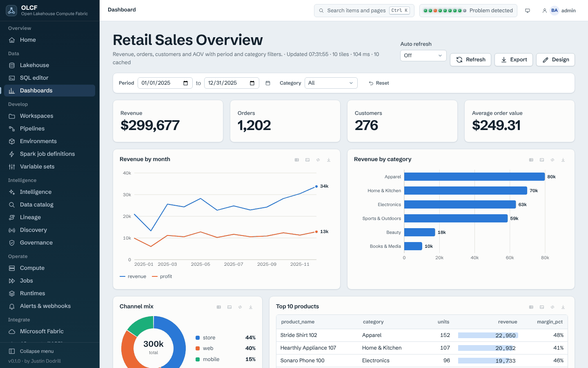Open the Problem detected status indicator
Screen dimensions: 588x368
tap(468, 11)
